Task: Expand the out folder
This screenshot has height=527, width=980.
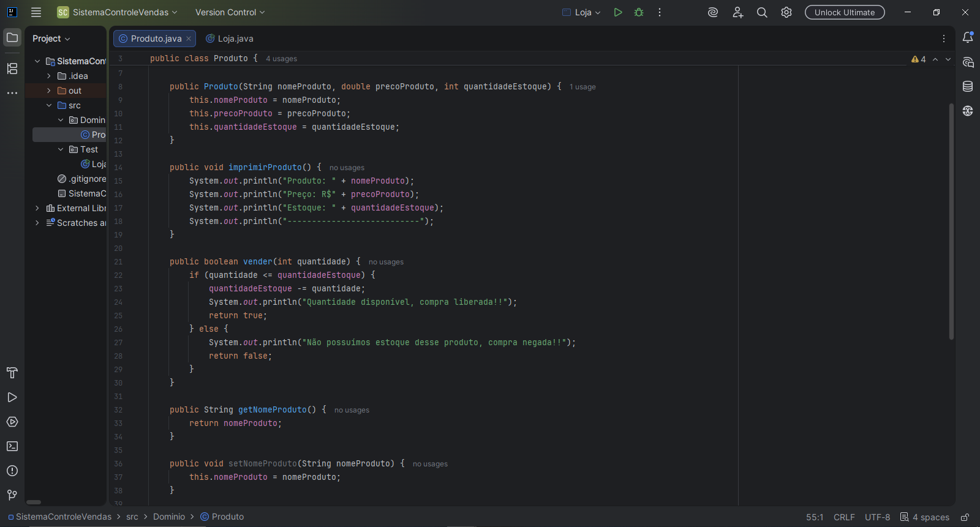Action: tap(49, 91)
